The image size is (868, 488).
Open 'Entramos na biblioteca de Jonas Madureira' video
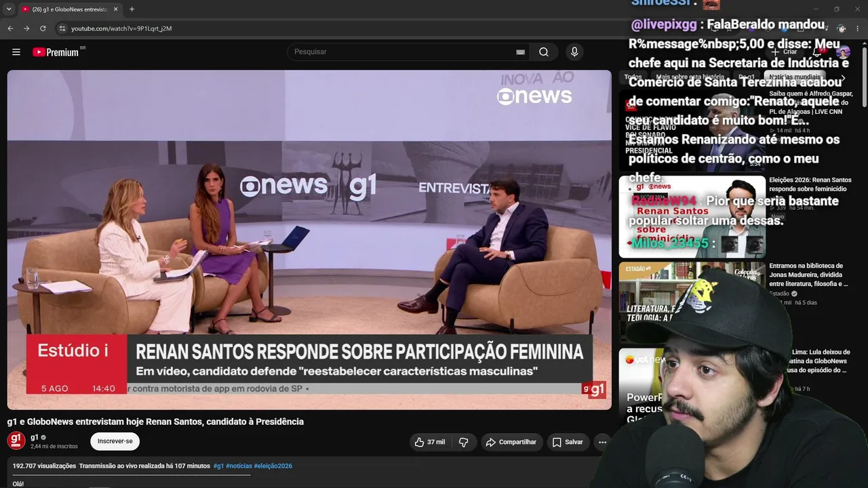808,274
